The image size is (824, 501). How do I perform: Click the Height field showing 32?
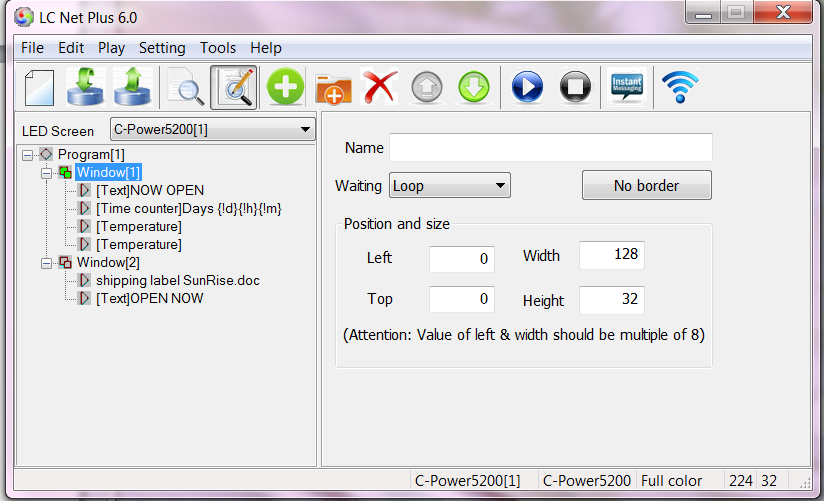pyautogui.click(x=612, y=300)
